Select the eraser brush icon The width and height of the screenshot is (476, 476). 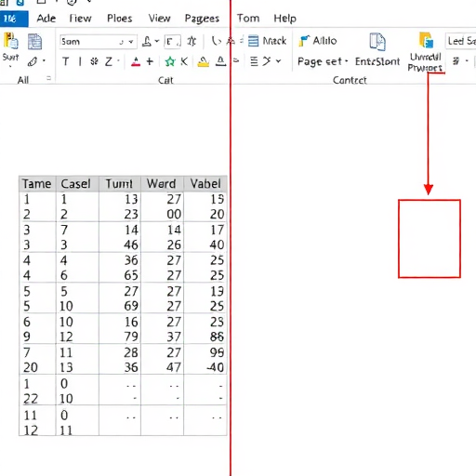[x=33, y=61]
